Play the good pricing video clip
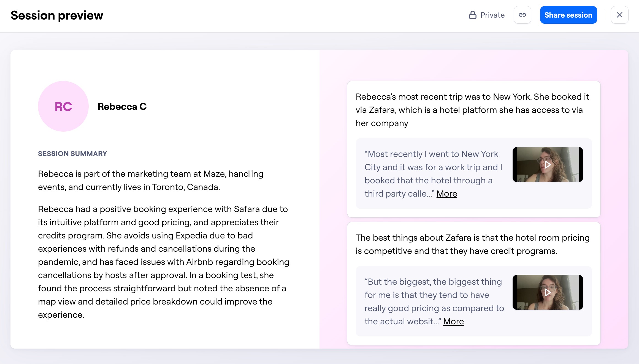Screen dimensions: 639x364 (x=548, y=292)
